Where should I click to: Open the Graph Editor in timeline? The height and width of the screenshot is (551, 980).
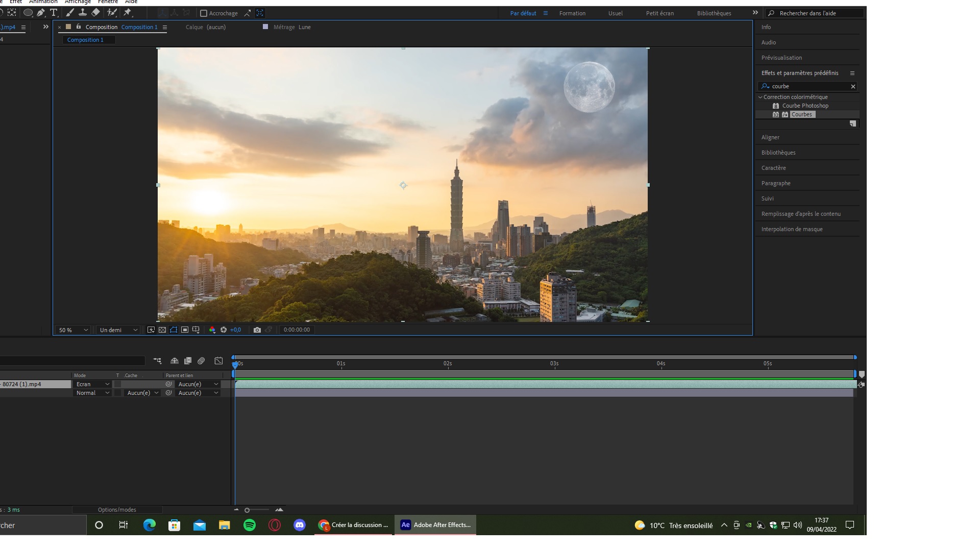(218, 361)
